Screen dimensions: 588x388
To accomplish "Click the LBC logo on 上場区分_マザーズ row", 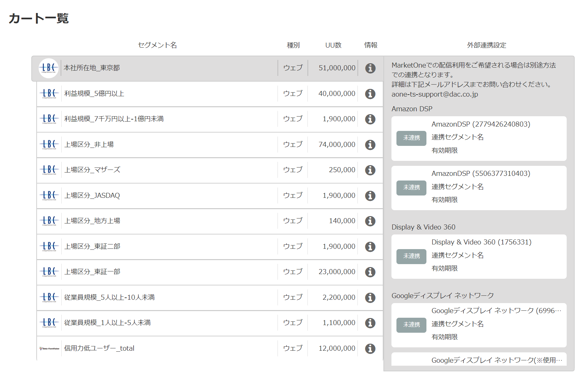I will (x=49, y=170).
